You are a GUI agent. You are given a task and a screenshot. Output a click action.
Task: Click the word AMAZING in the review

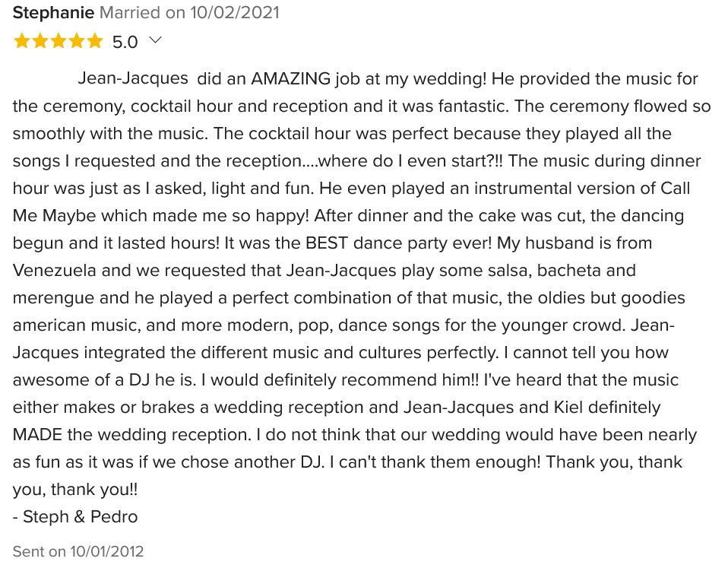click(291, 78)
